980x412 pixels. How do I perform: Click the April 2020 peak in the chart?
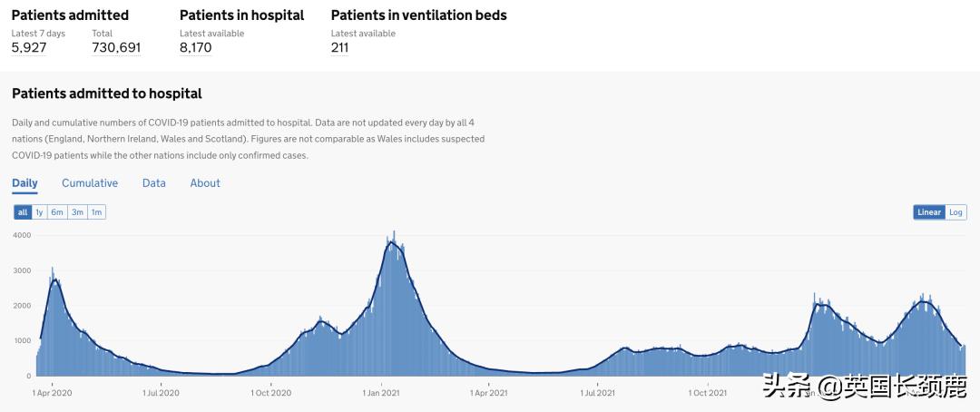point(54,280)
